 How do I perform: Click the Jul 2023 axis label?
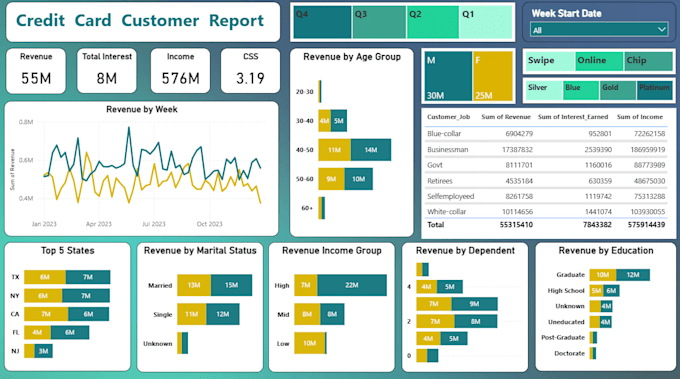[154, 224]
